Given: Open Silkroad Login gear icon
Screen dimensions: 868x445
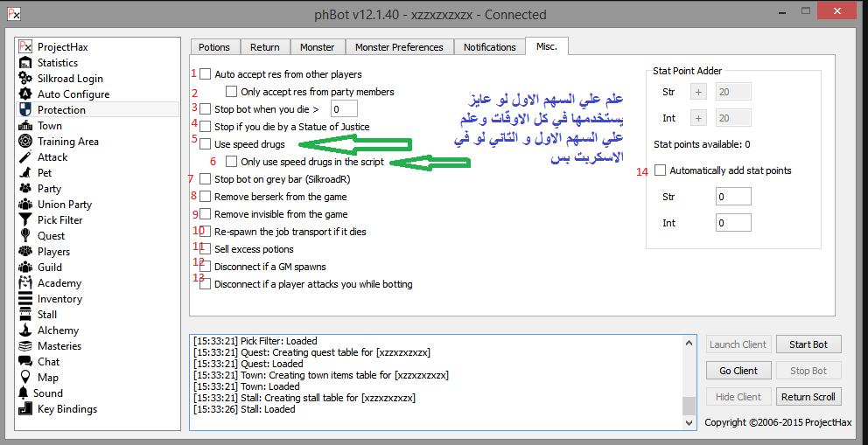Looking at the screenshot, I should tap(25, 79).
